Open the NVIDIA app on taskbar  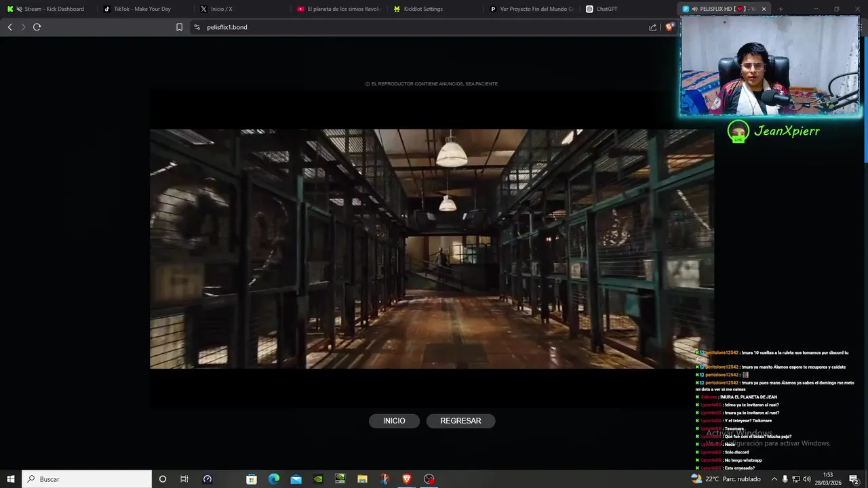318,479
